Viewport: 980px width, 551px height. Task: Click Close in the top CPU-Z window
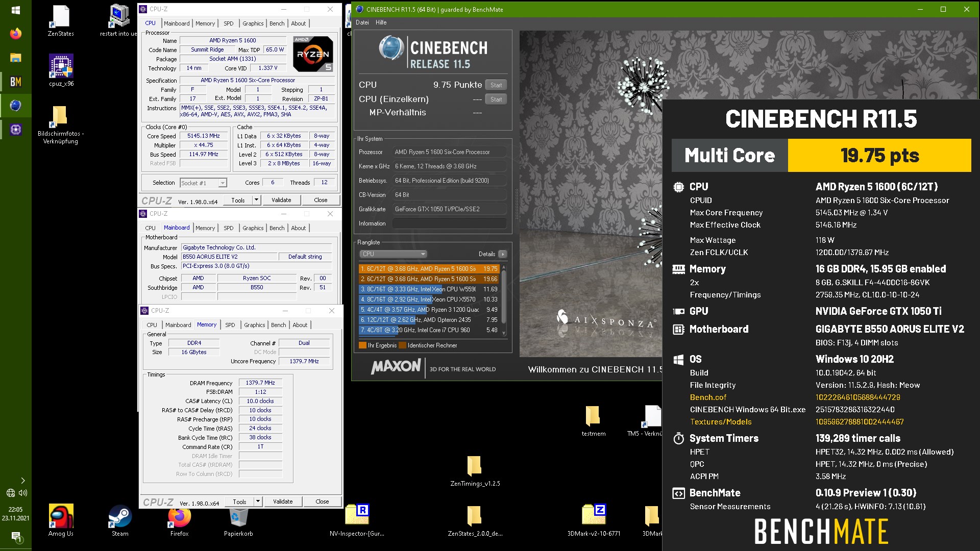point(321,200)
